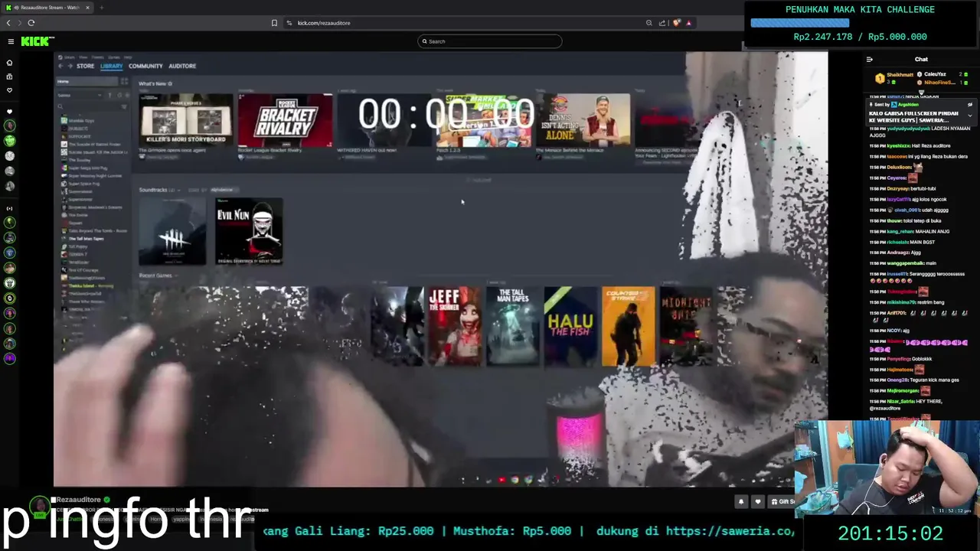Click username Nizar_Satria in chat

pos(902,401)
